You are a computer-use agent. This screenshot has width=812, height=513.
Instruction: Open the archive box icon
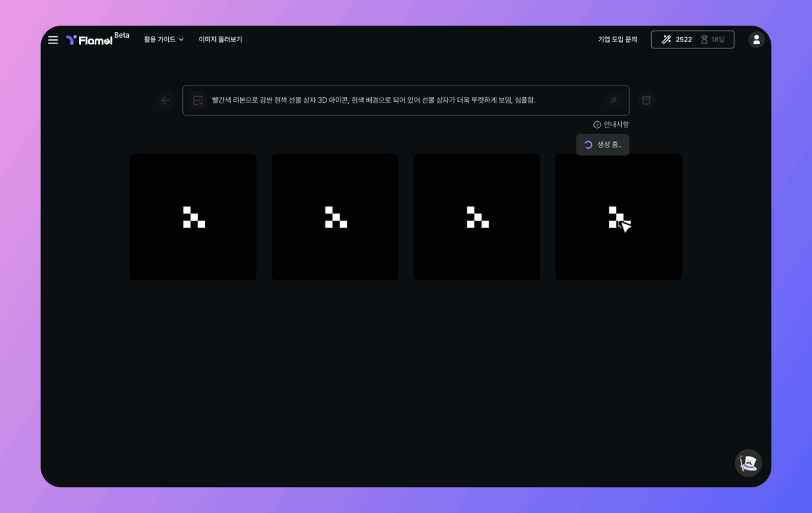click(646, 100)
